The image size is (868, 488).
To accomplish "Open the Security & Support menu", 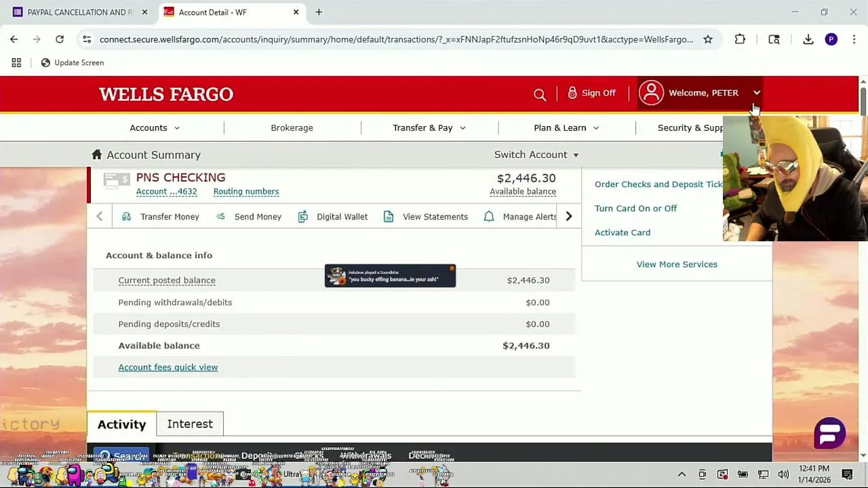I will [690, 127].
